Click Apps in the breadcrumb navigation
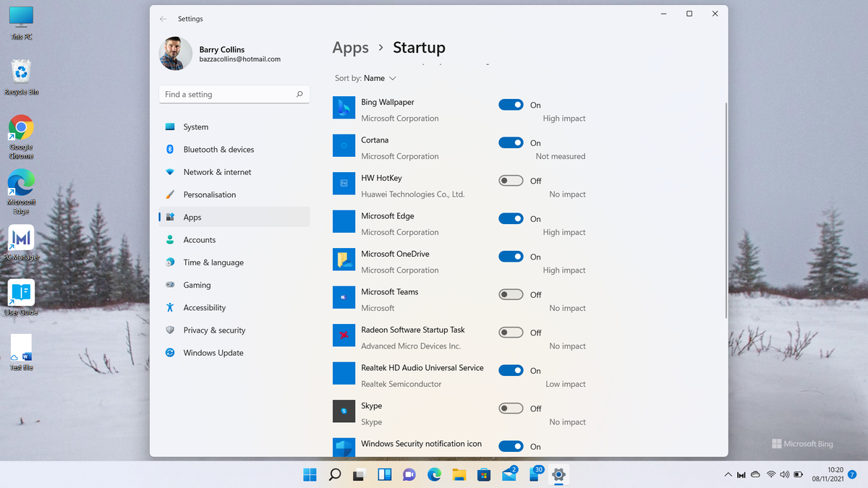Viewport: 868px width, 488px height. tap(350, 47)
